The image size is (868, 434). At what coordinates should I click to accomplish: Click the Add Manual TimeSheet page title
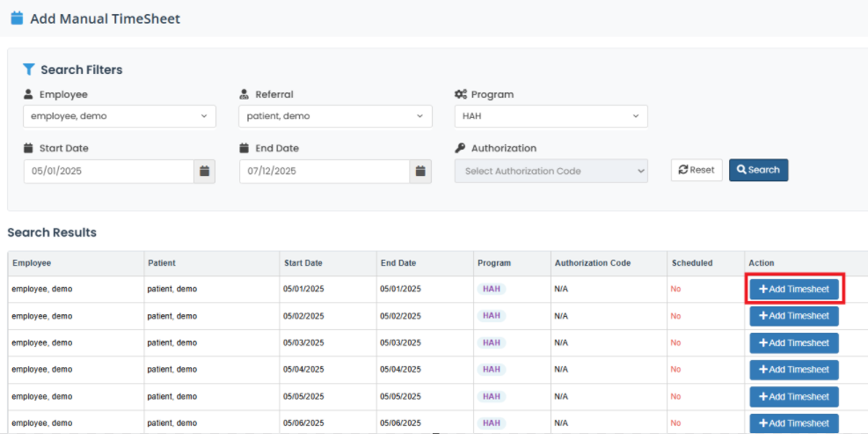click(106, 18)
